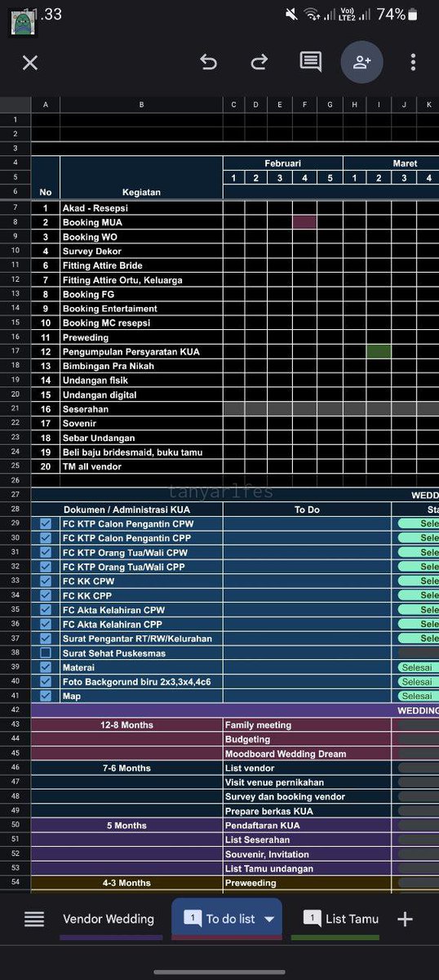Open status dropdown for Foto Background biru row
Image resolution: width=439 pixels, height=980 pixels.
(418, 682)
